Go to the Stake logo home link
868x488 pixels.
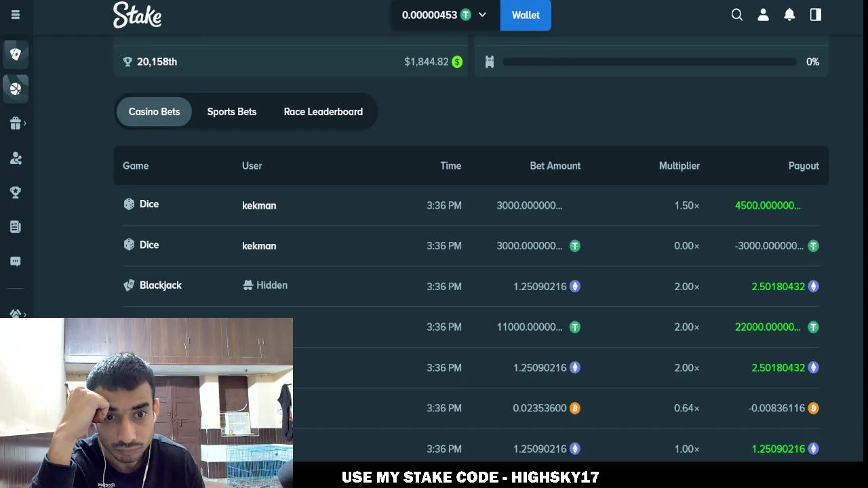(137, 15)
